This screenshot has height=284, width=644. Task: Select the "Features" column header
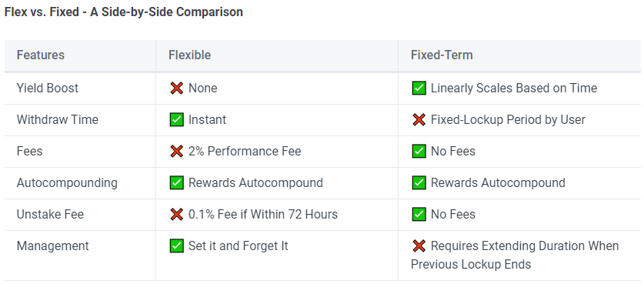[41, 55]
